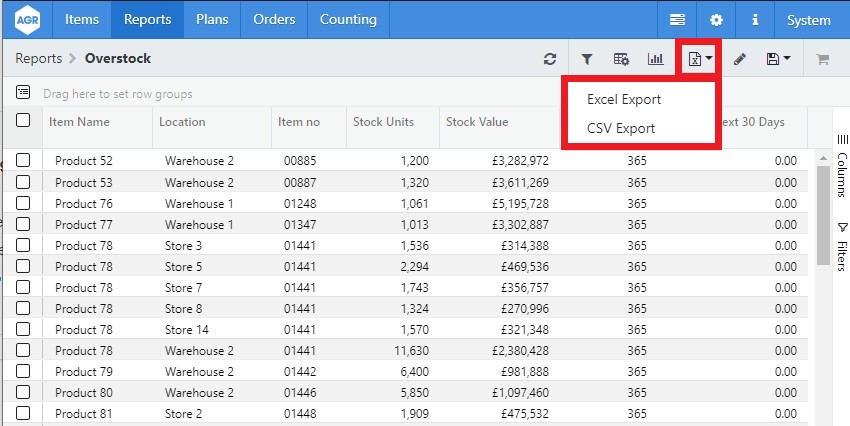Sort by the Next 30 Days column
850x426 pixels.
[753, 122]
